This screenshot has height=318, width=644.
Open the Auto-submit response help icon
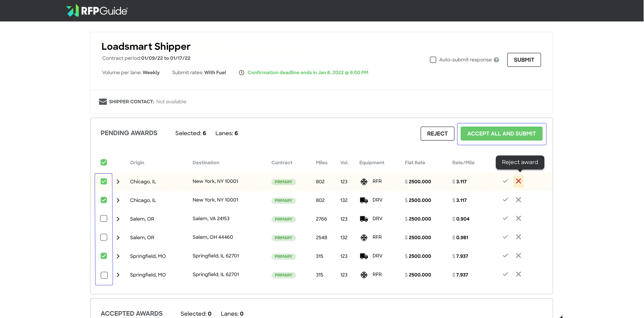click(x=496, y=60)
